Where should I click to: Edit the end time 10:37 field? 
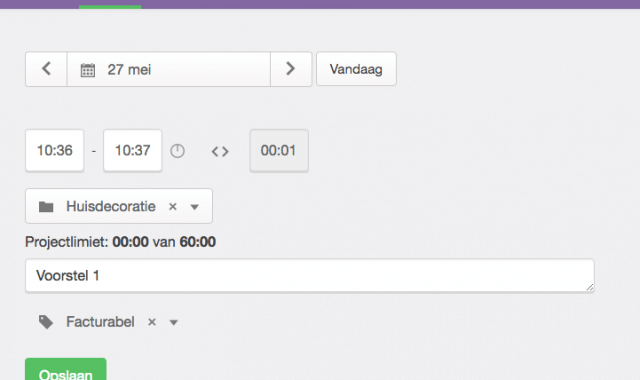coord(133,151)
